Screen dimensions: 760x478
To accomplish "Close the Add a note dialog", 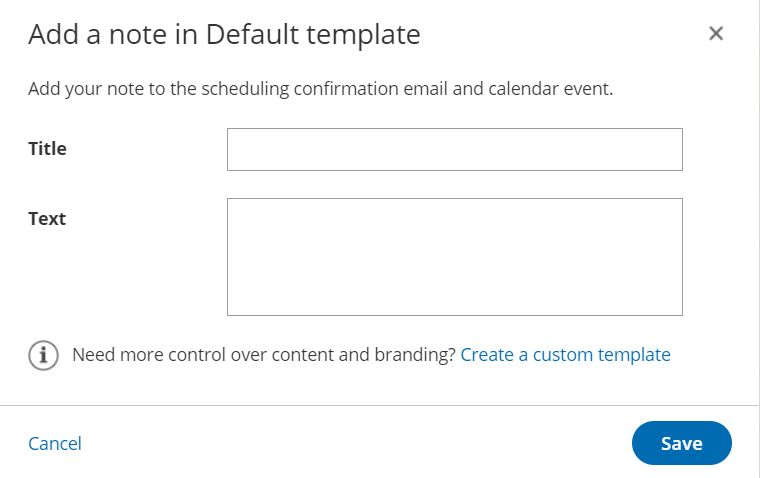I will tap(716, 34).
